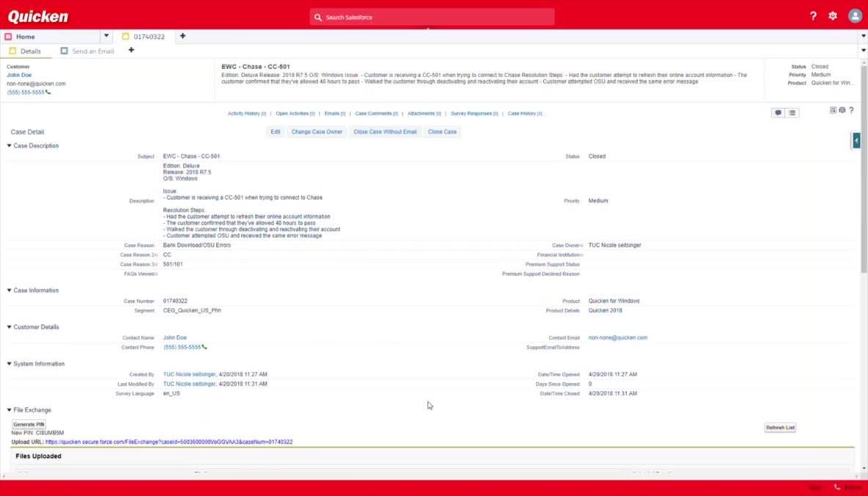868x496 pixels.
Task: Collapse the System Information section
Action: tap(10, 364)
